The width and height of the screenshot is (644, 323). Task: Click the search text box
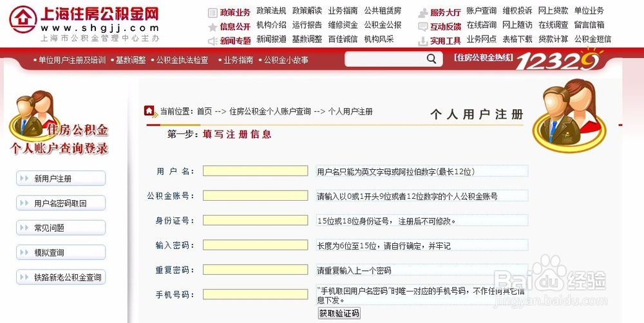385,59
